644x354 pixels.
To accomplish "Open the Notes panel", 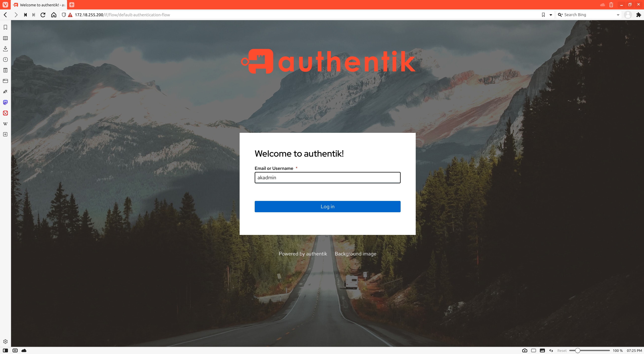I will [x=5, y=70].
